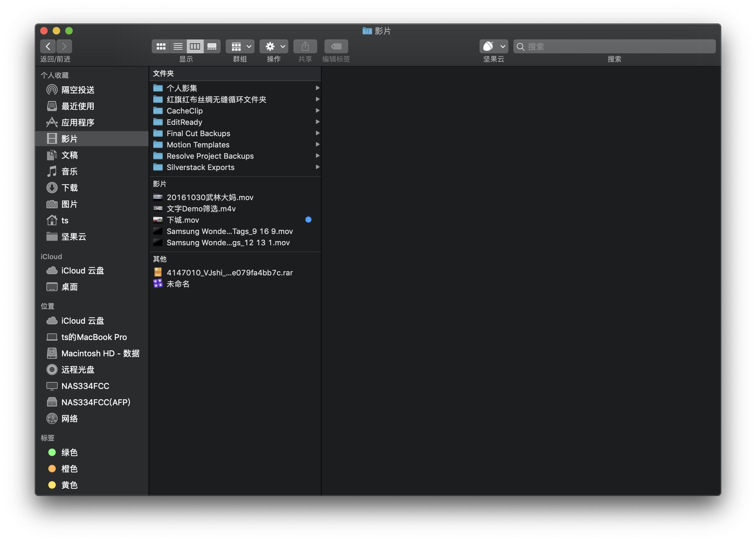The height and width of the screenshot is (542, 756).
Task: Click the share toolbar icon
Action: pyautogui.click(x=305, y=46)
